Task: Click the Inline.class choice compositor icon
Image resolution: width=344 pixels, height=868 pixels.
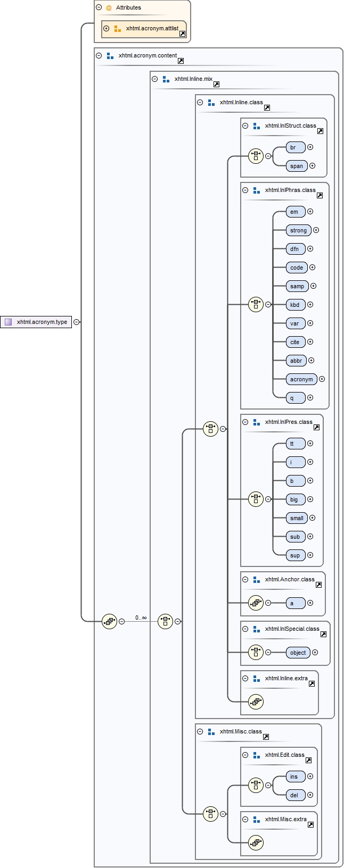Action: point(211,429)
